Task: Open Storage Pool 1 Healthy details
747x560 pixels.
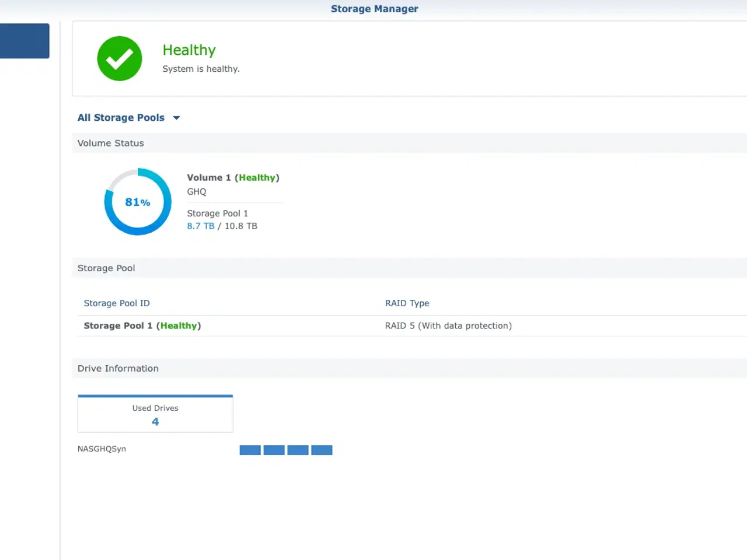Action: [142, 325]
